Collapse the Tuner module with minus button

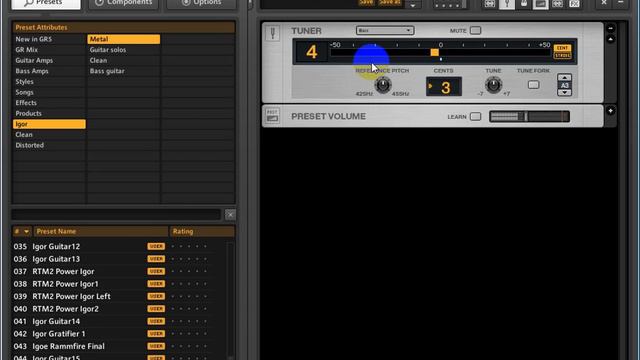click(x=611, y=29)
